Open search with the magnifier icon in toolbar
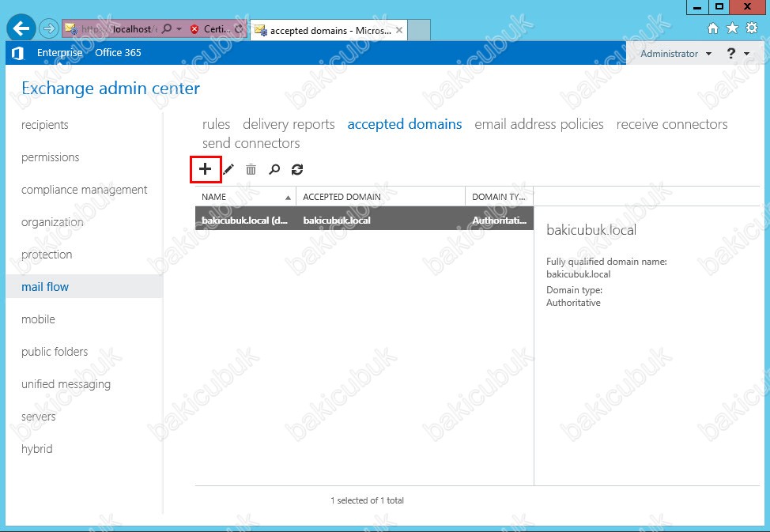 [274, 169]
